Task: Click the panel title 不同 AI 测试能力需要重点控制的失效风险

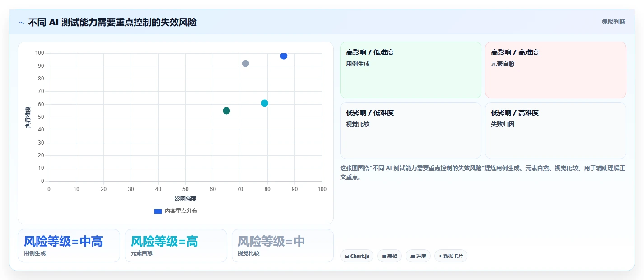Action: click(112, 22)
